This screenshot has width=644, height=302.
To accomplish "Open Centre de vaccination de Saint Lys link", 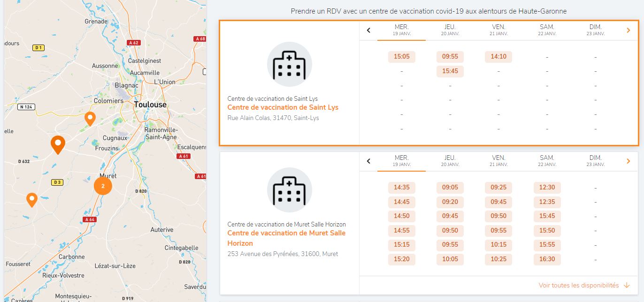I will (283, 107).
